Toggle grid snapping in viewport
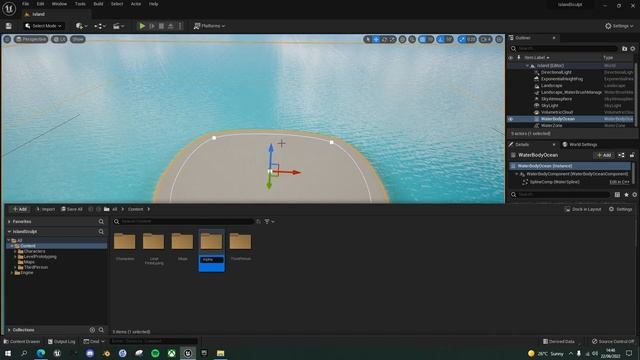 click(x=423, y=39)
